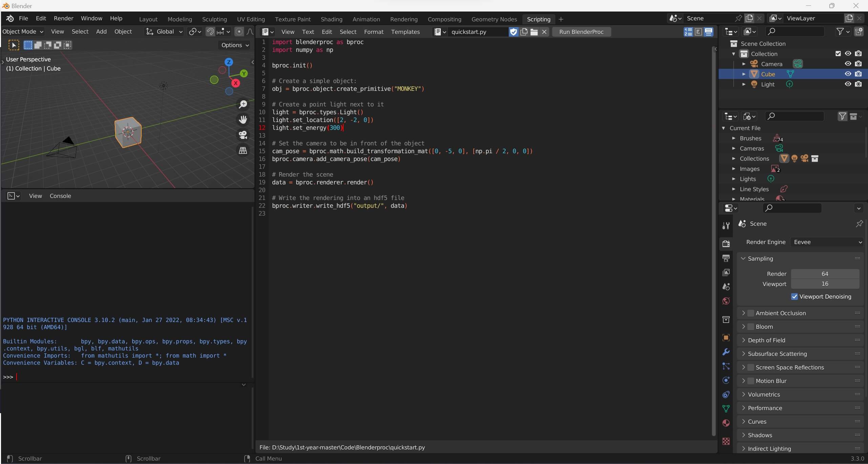Pin the Scene properties with pin icon
Viewport: 868px width, 464px height.
[x=859, y=224]
